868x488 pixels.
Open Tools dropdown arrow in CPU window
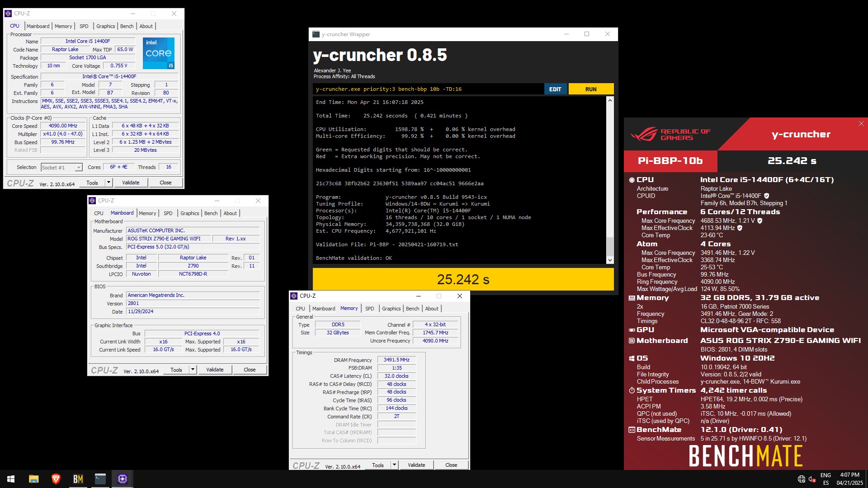pyautogui.click(x=108, y=183)
